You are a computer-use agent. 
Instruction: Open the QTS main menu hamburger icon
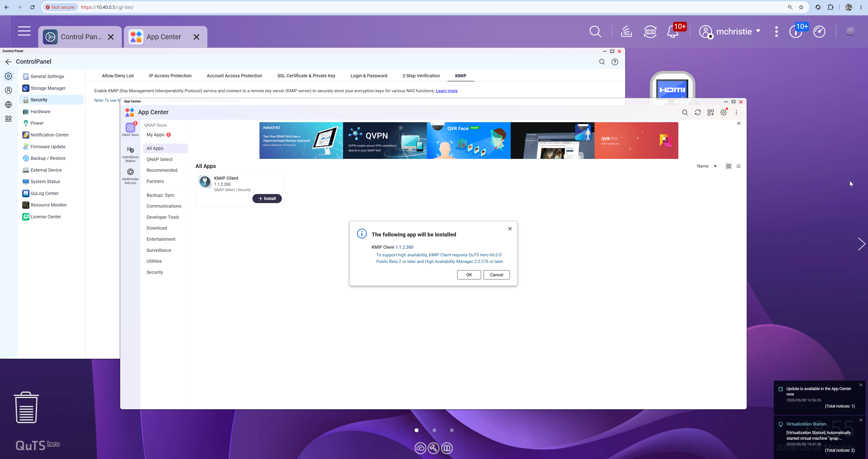click(24, 31)
